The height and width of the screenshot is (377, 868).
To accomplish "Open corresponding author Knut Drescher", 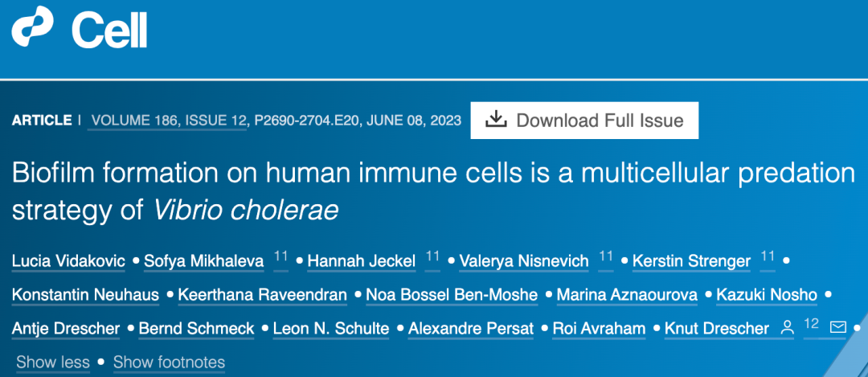I will (x=719, y=329).
